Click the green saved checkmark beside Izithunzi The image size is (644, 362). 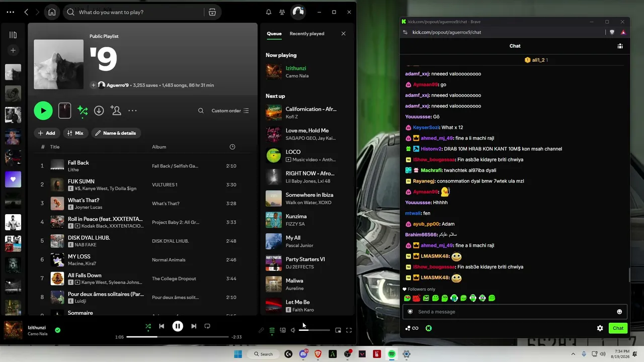click(x=58, y=330)
